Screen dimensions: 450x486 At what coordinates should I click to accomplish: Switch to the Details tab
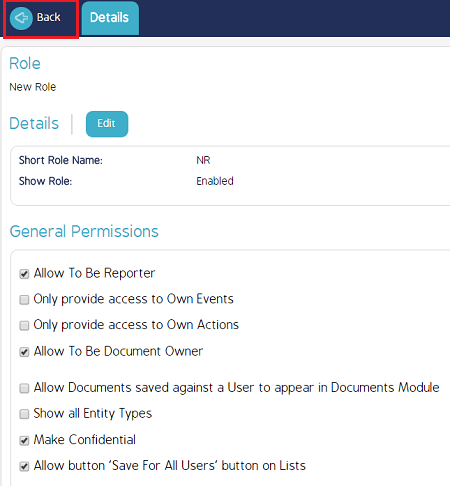click(110, 18)
